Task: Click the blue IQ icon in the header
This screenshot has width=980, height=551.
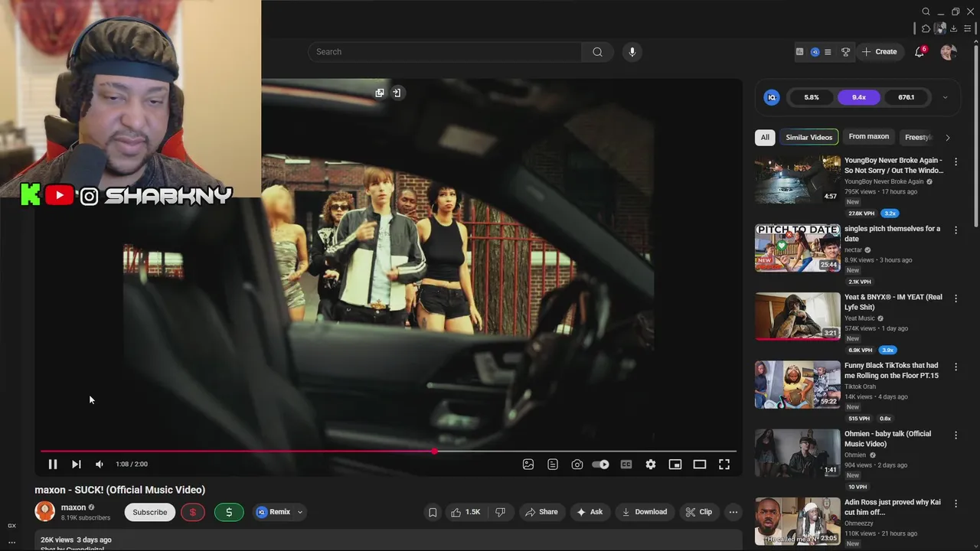Action: point(815,52)
